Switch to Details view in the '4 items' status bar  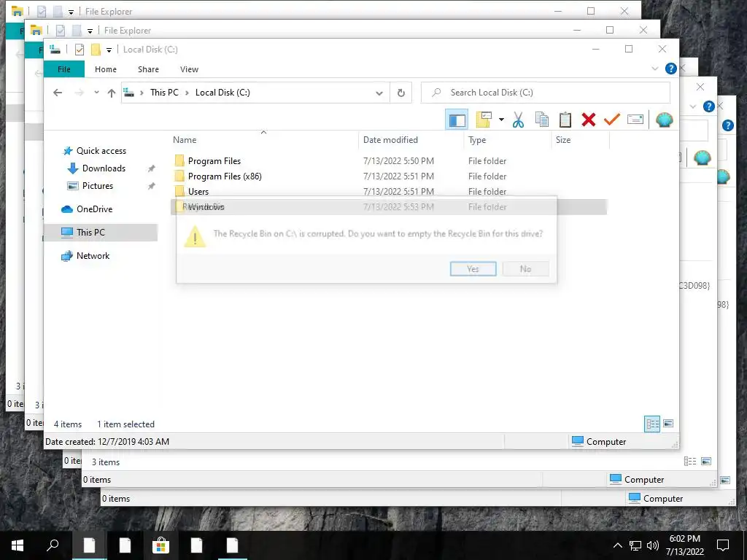pyautogui.click(x=652, y=424)
